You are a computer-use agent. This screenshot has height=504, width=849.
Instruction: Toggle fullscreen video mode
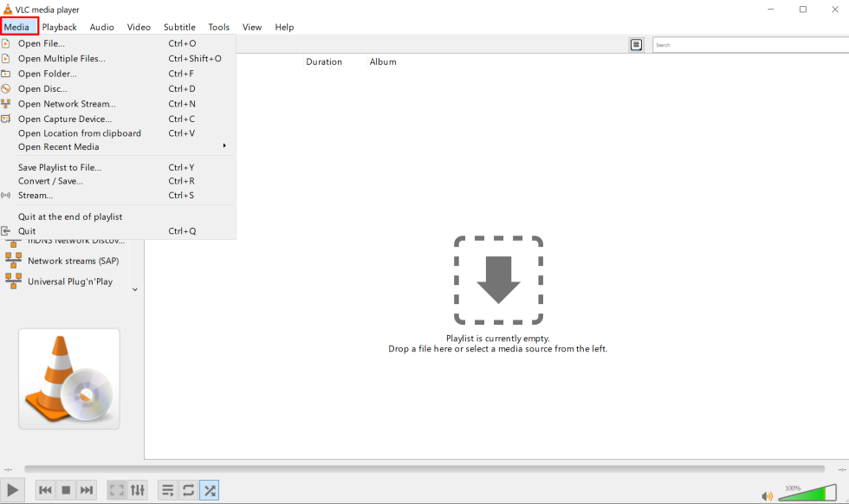116,490
